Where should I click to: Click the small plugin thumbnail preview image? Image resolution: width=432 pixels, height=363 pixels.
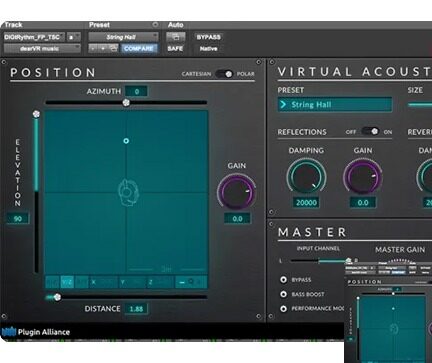tap(388, 313)
